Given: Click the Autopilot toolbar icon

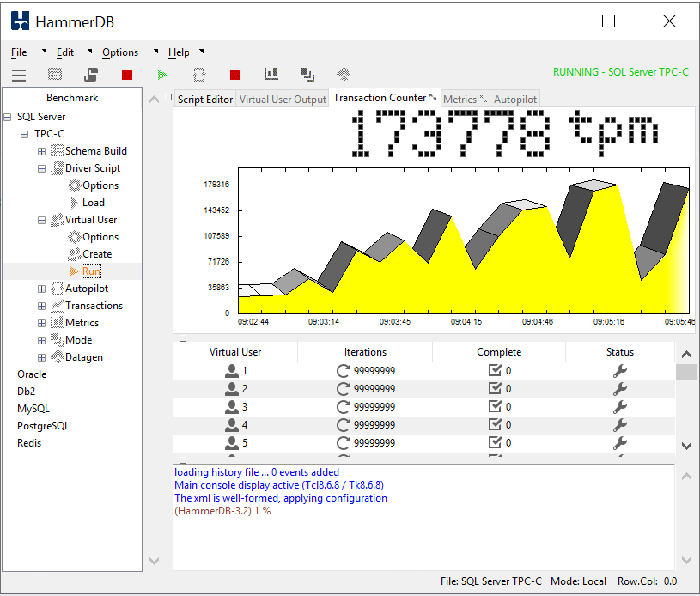Looking at the screenshot, I should (x=199, y=75).
